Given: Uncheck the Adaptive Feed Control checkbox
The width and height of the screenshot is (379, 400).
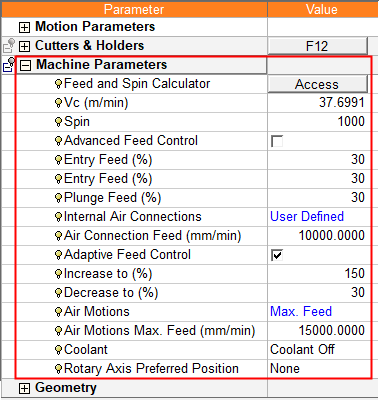Looking at the screenshot, I should tap(277, 255).
